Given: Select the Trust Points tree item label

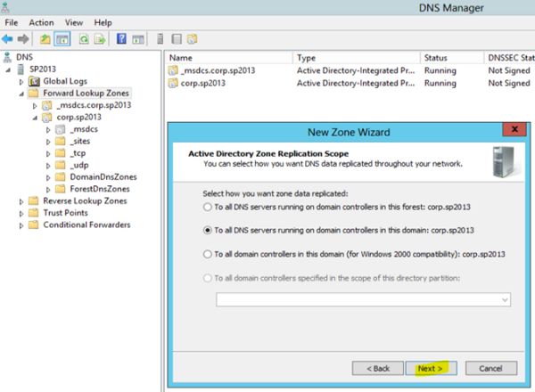Looking at the screenshot, I should [65, 213].
